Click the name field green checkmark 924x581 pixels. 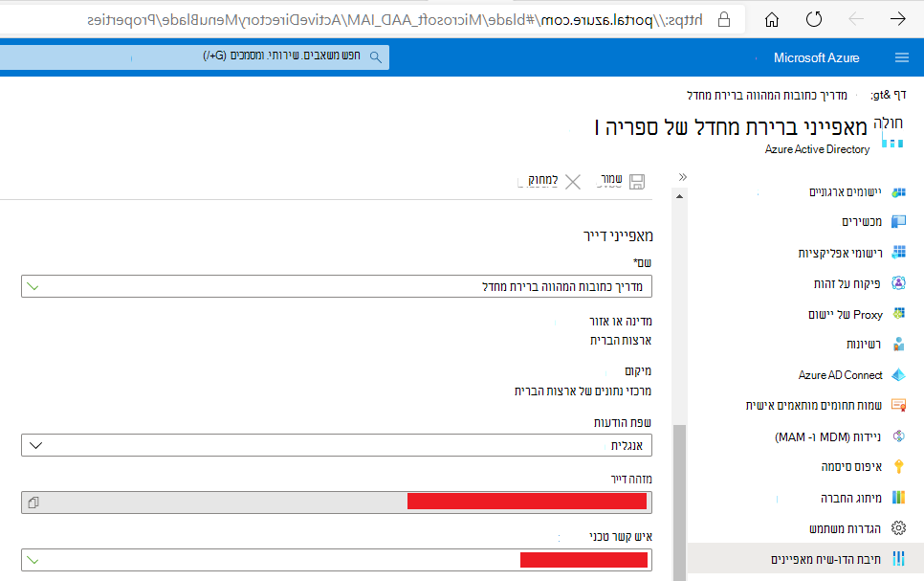click(x=33, y=287)
